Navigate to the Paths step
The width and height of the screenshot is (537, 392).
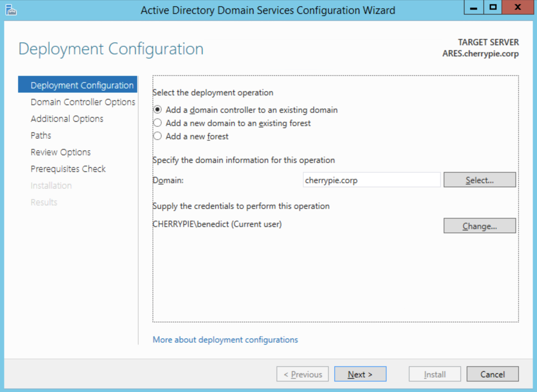(41, 135)
